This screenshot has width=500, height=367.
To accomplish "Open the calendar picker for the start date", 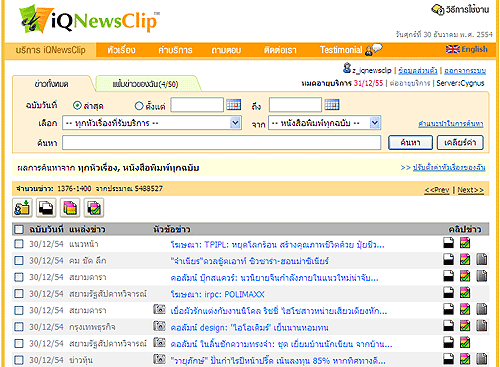I will tap(233, 105).
